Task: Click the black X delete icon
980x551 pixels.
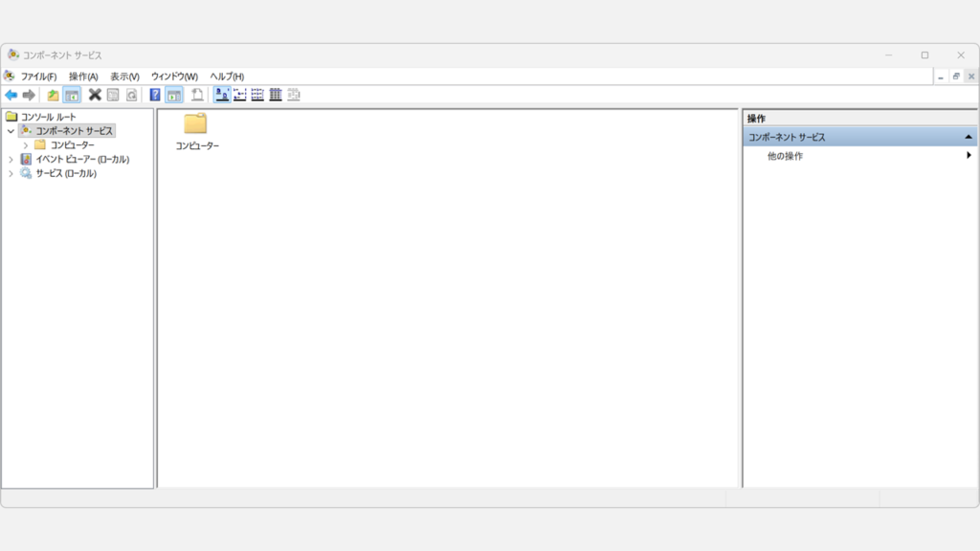Action: click(x=95, y=95)
